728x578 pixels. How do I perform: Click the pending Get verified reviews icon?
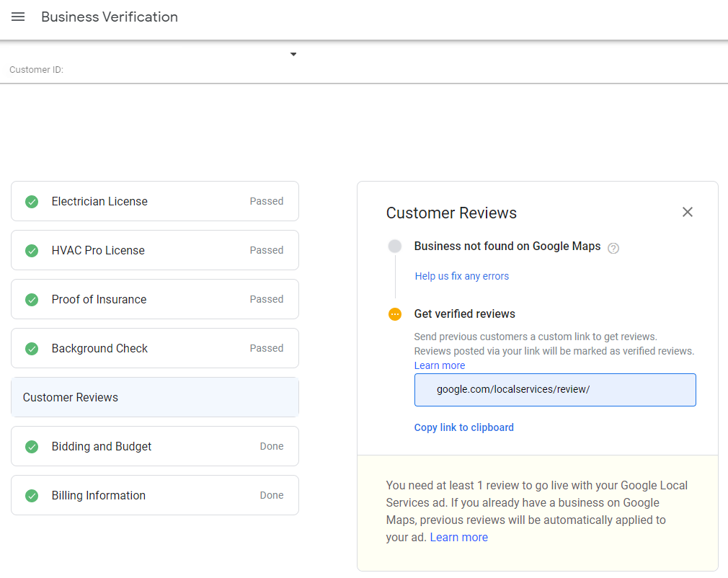tap(395, 314)
